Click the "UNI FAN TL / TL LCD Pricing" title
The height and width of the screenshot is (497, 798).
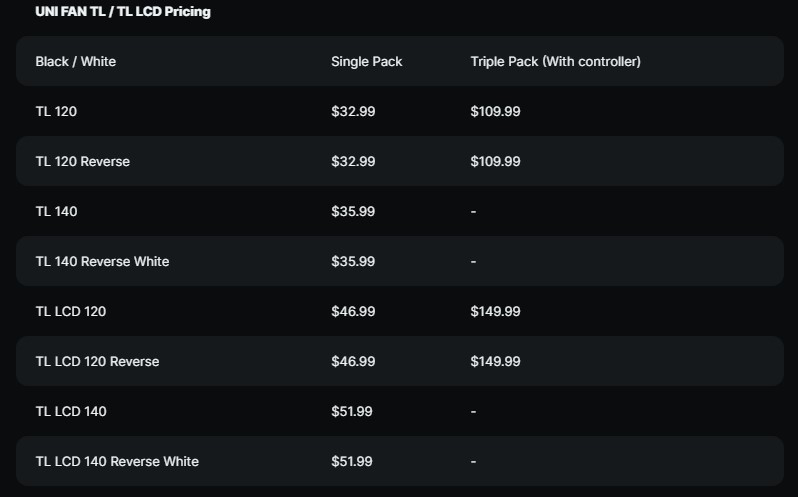coord(122,12)
